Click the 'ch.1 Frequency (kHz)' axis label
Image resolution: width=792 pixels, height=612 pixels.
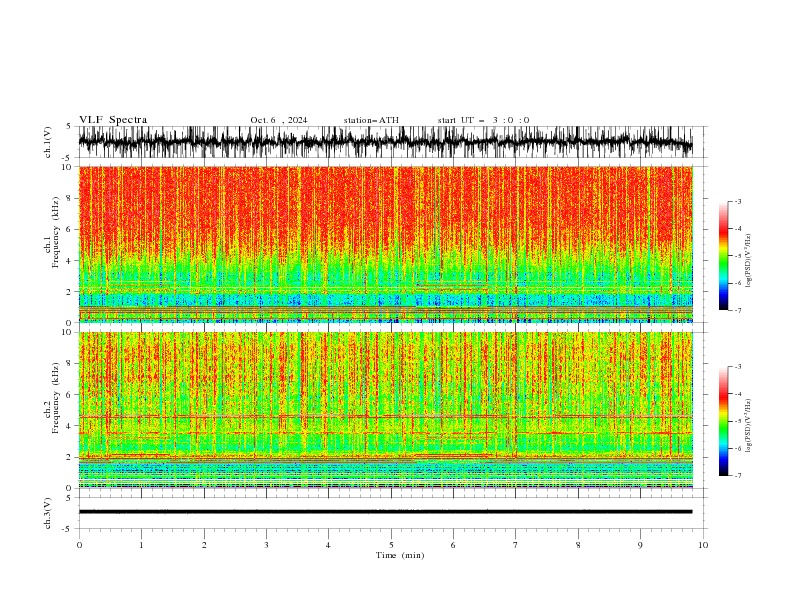click(52, 232)
